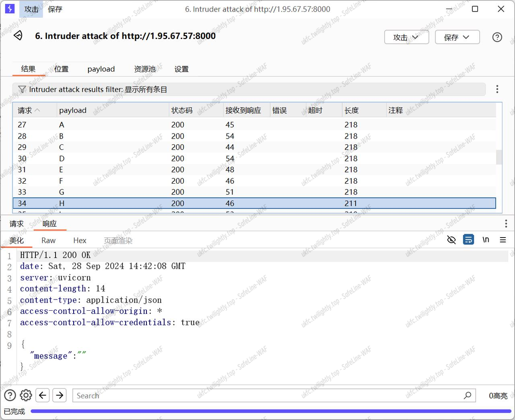Toggle show non-printable \n characters
Screen dimensions: 515x420
(x=486, y=240)
